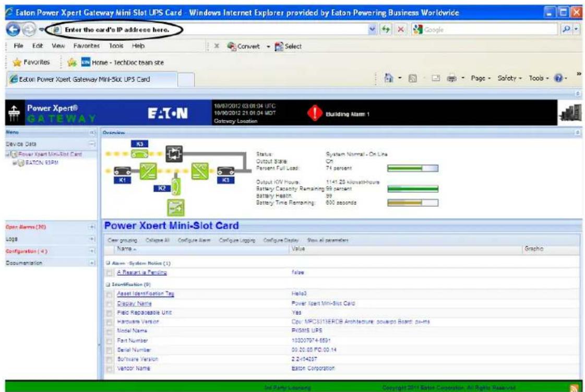This screenshot has height=392, width=585.
Task: Open the Asset Identification Tag link
Action: tap(146, 294)
